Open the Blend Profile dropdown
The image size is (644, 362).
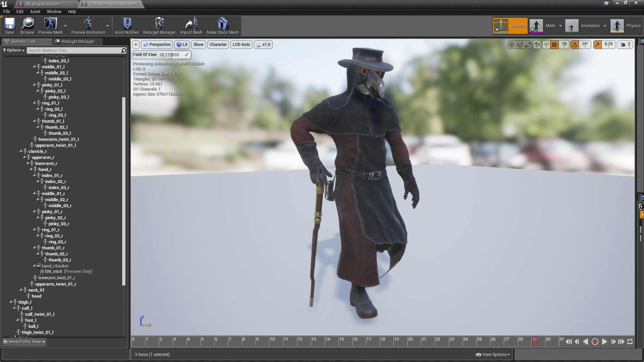pyautogui.click(x=24, y=342)
